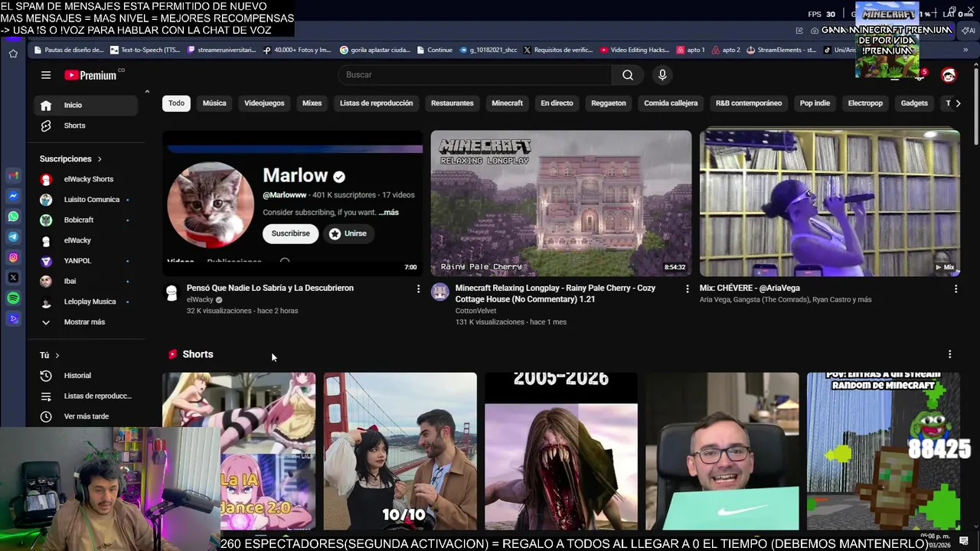Image resolution: width=980 pixels, height=551 pixels.
Task: Select the Videojuegos filter chip
Action: 264,103
